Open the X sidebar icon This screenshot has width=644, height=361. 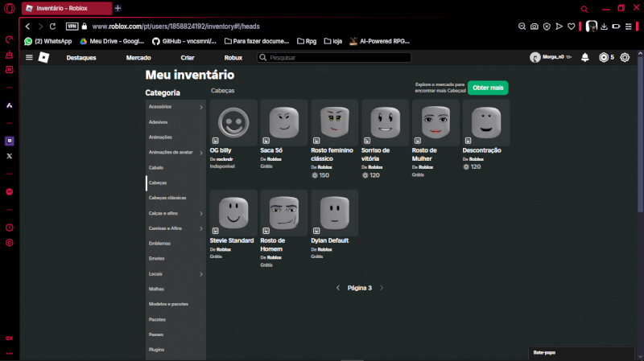[10, 156]
